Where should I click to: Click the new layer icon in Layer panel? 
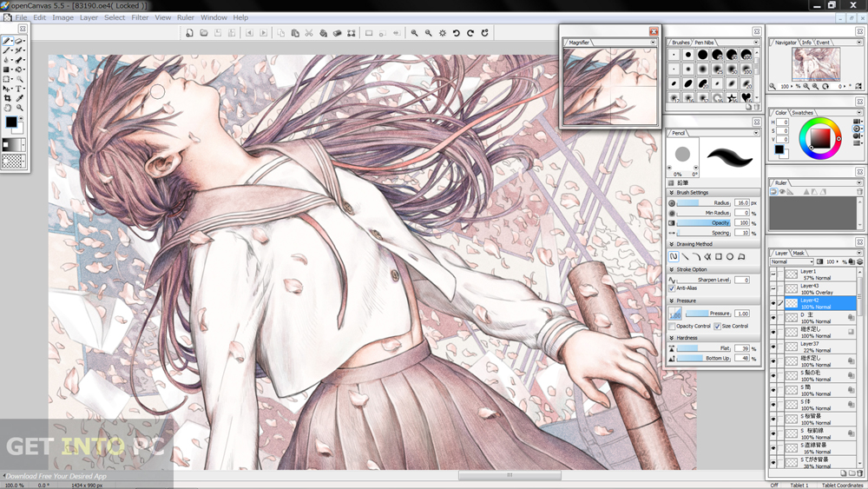coord(843,473)
